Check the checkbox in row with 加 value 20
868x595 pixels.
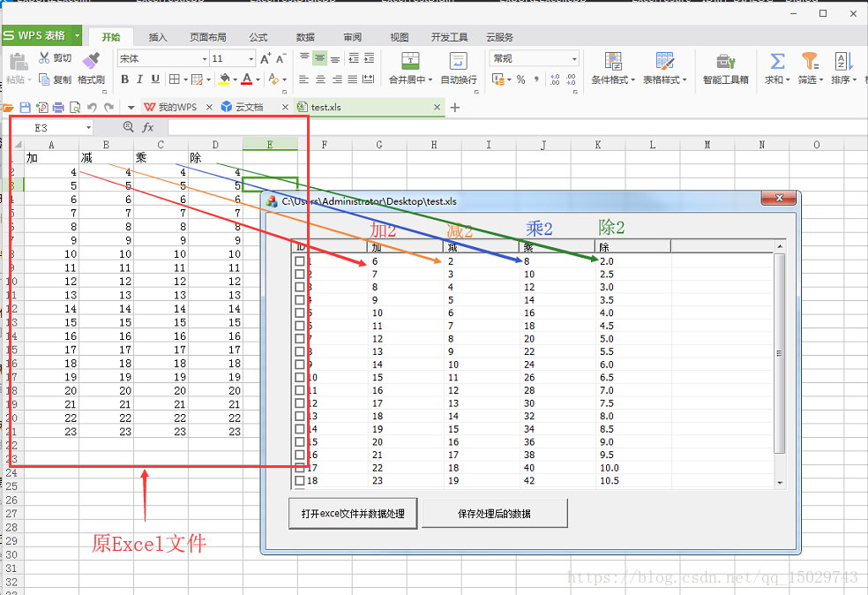[300, 441]
